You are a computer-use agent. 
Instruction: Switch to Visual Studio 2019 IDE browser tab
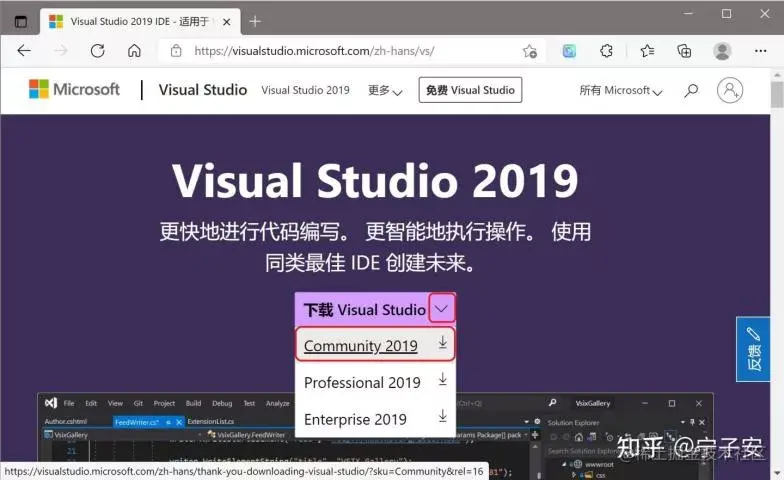coord(140,22)
